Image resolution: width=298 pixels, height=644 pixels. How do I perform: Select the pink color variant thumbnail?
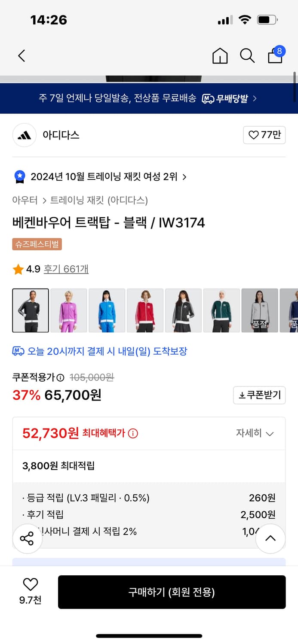click(x=69, y=310)
